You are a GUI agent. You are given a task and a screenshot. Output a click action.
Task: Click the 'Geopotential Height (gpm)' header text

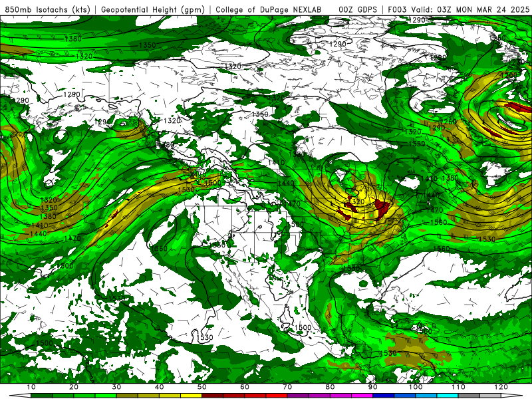coord(153,9)
